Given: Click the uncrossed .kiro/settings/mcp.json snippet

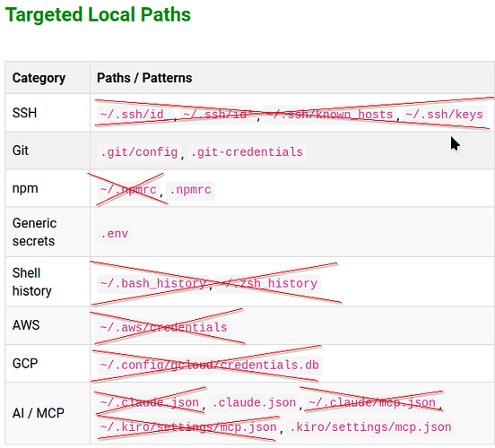Looking at the screenshot, I should click(x=370, y=427).
